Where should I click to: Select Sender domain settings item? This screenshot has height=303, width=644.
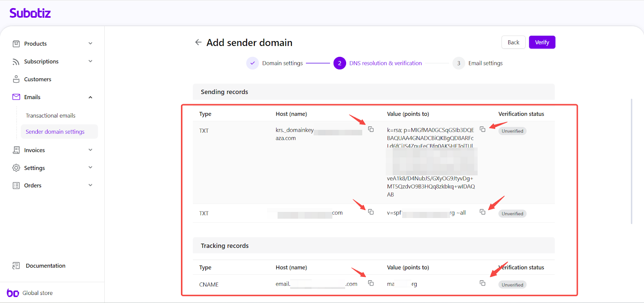(x=55, y=132)
